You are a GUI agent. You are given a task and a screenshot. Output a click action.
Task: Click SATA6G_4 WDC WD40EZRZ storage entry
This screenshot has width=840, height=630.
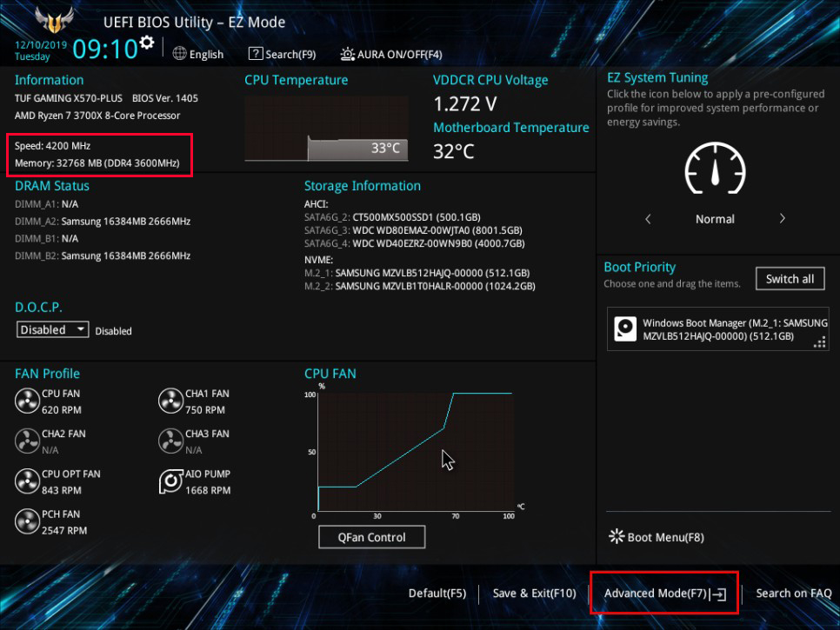click(x=414, y=243)
